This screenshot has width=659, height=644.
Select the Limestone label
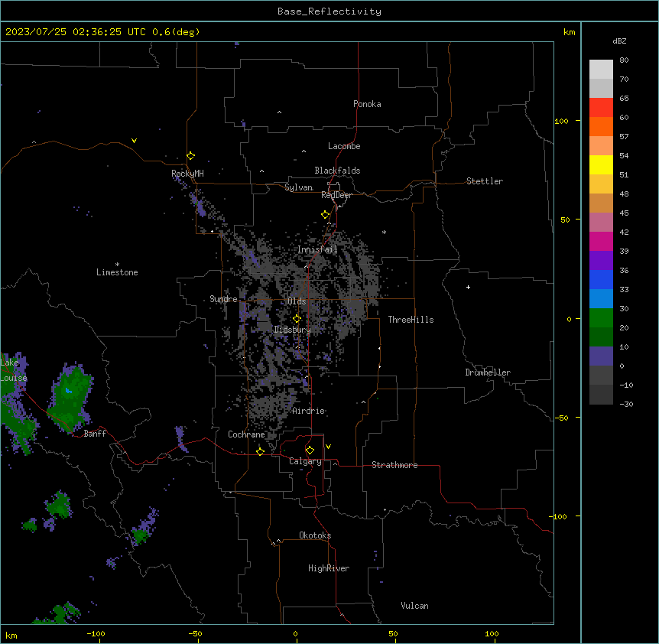(117, 272)
